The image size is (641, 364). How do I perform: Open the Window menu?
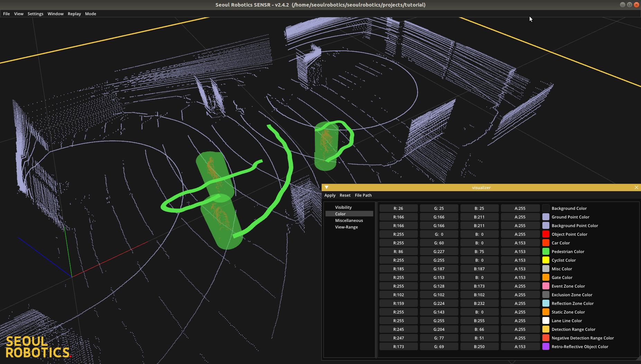point(56,14)
